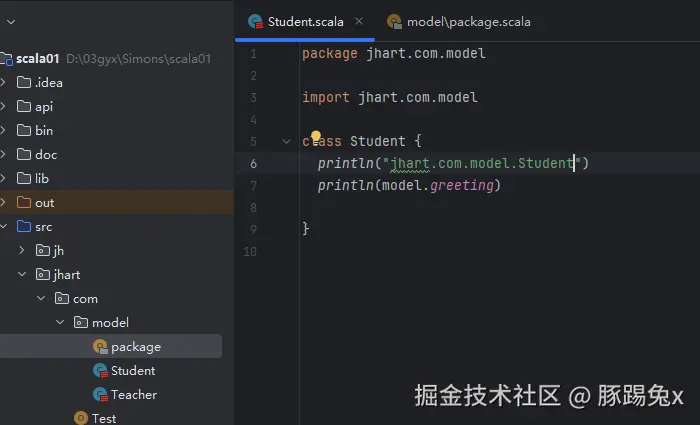Screen dimensions: 700x425
Task: Click the .idea folder icon
Action: tap(24, 82)
